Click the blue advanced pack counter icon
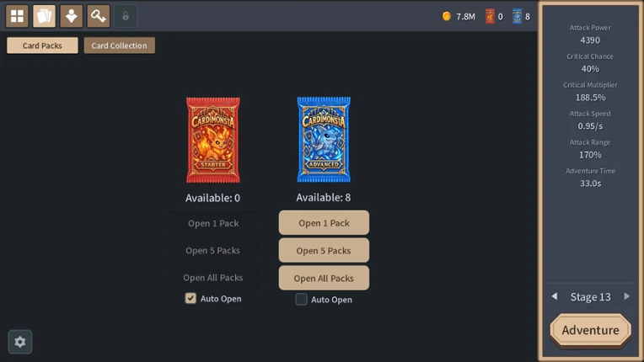The image size is (644, 362). click(517, 16)
